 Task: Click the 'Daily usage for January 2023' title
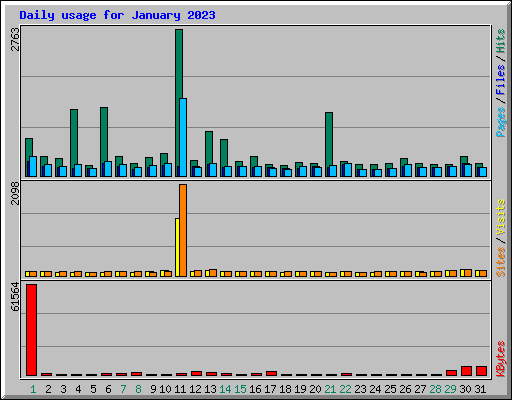pyautogui.click(x=117, y=15)
